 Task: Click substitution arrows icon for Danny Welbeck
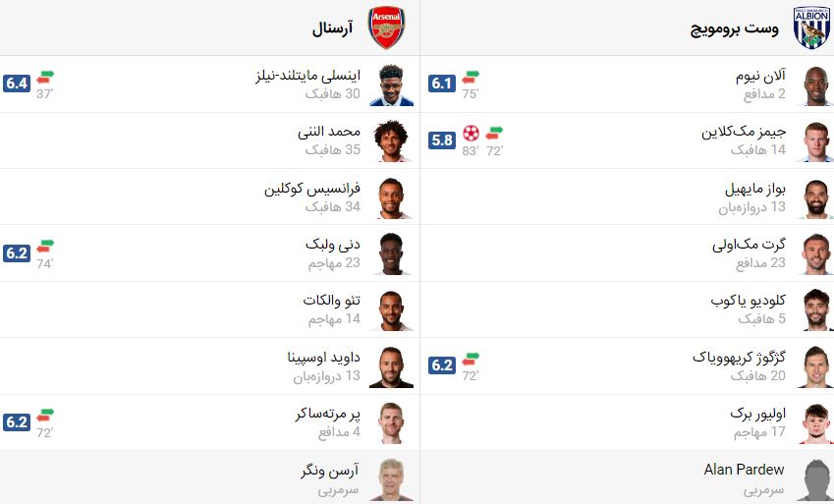click(45, 247)
